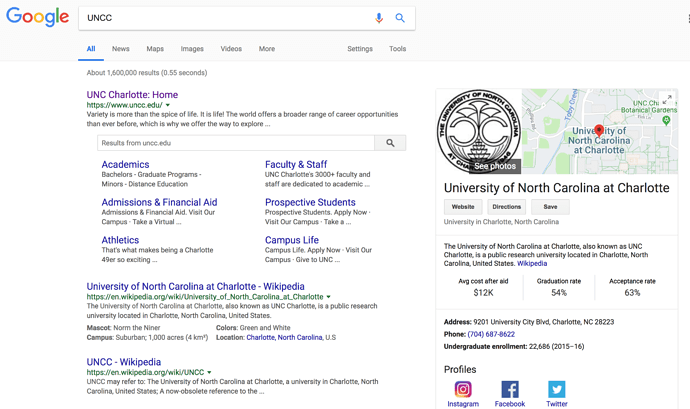Image resolution: width=690 pixels, height=409 pixels.
Task: Click the Results from uncc.edu field
Action: [236, 143]
